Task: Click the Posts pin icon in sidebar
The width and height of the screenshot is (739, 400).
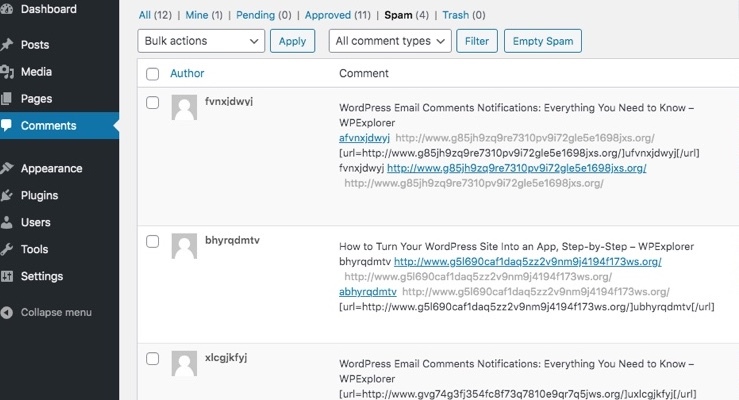Action: pos(7,45)
